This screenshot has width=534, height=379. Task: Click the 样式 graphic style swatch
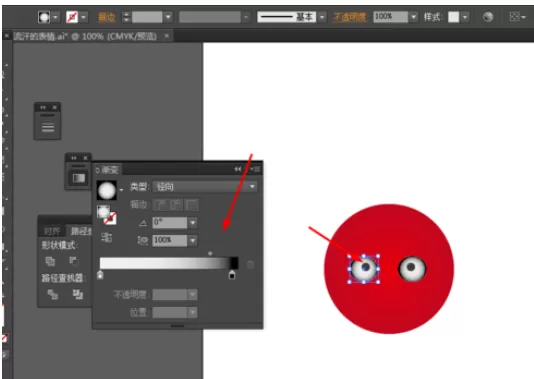pos(454,17)
